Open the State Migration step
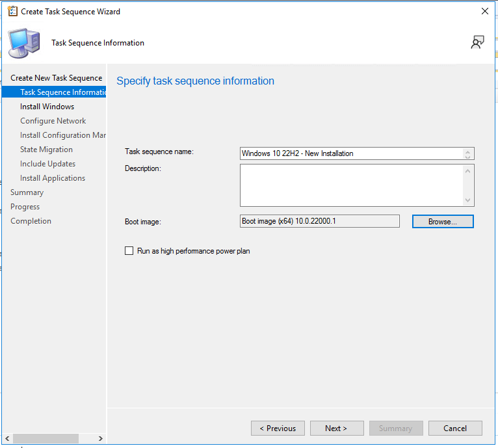The image size is (498, 448). 46,150
